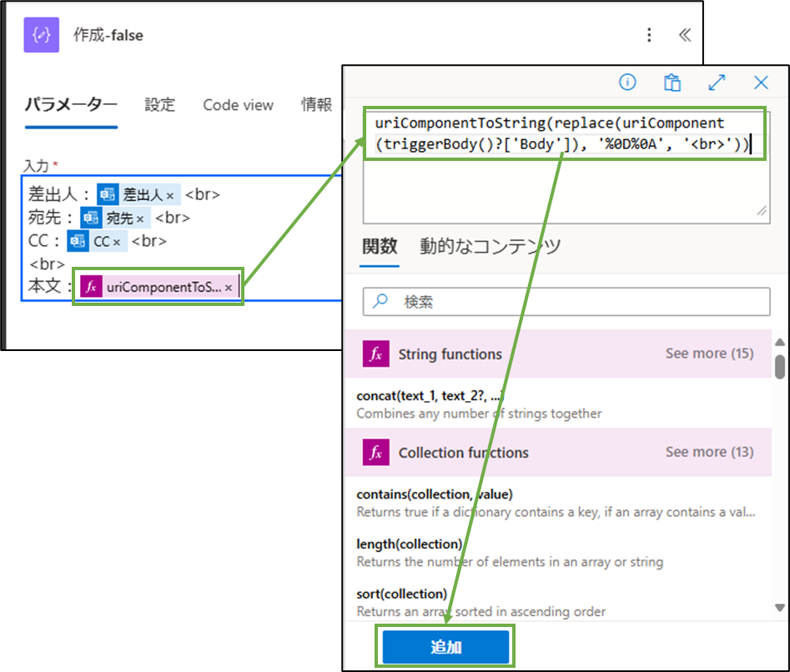Switch to the 設定 tab
Screen dimensions: 790x672
(159, 105)
